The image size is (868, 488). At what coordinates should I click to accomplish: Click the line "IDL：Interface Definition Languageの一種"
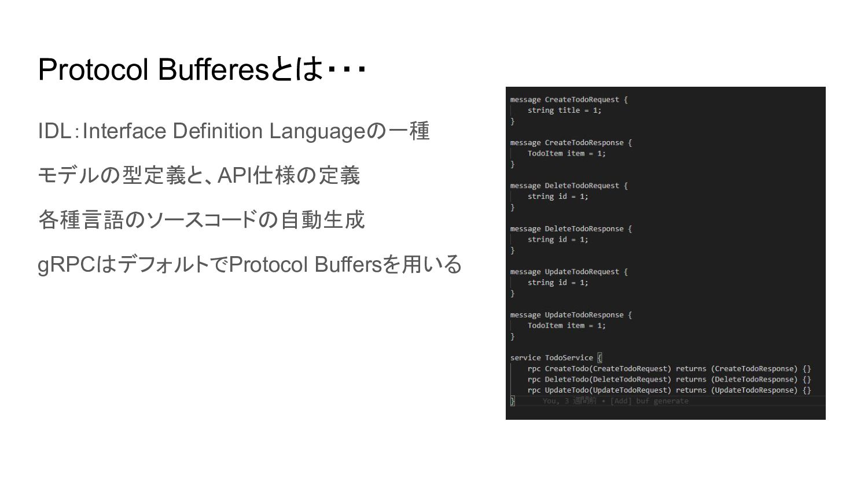click(x=234, y=131)
